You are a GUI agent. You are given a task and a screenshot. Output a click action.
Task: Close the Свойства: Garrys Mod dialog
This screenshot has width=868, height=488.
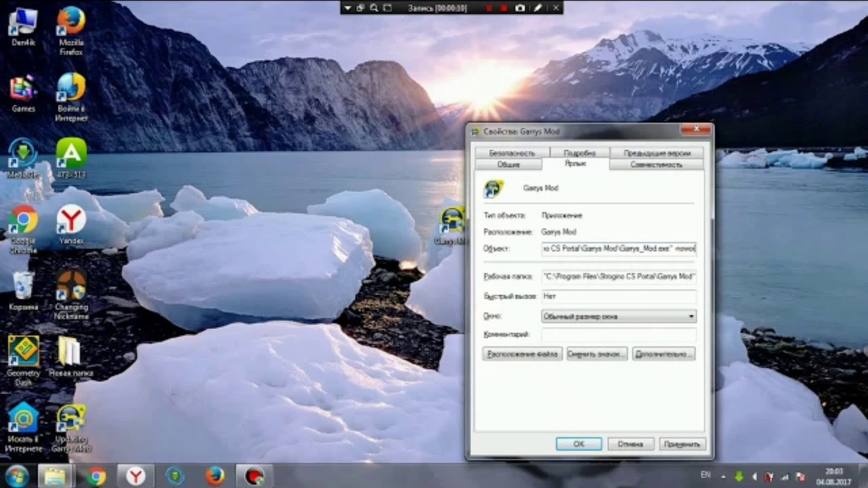coord(696,130)
